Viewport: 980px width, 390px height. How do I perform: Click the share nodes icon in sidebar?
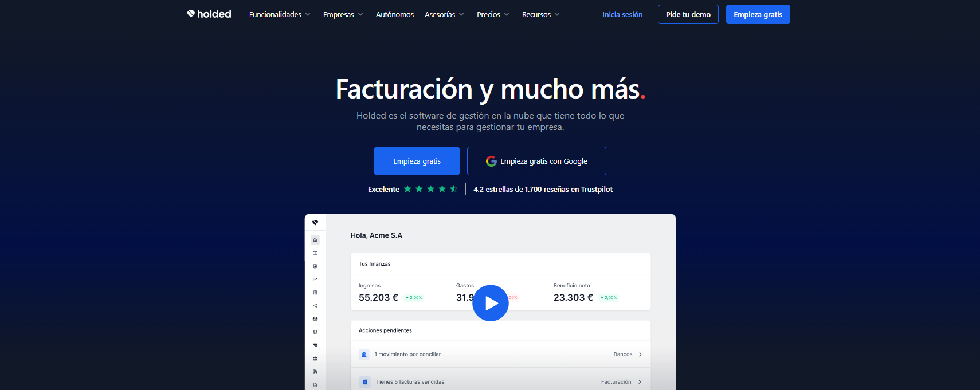(315, 306)
